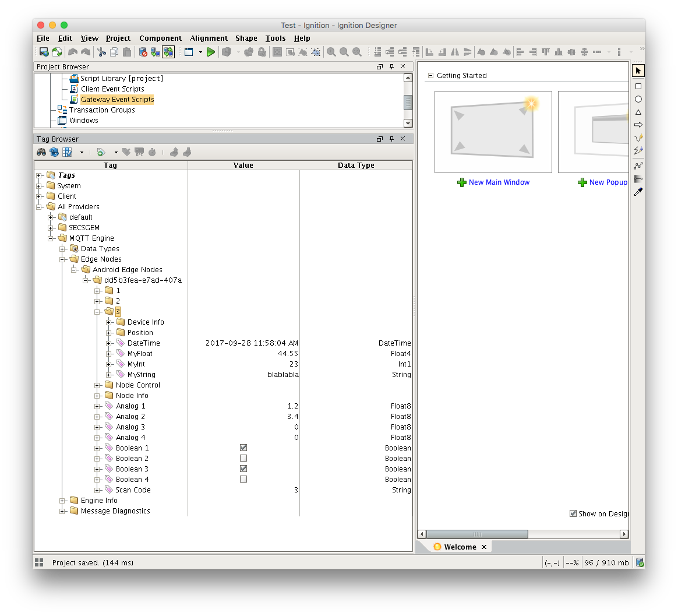This screenshot has width=678, height=616.
Task: Select the Eyedropper tool
Action: tap(638, 192)
